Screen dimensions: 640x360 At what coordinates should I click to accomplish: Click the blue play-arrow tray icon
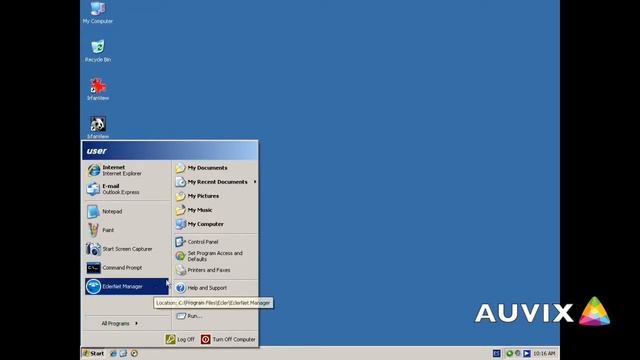point(527,353)
